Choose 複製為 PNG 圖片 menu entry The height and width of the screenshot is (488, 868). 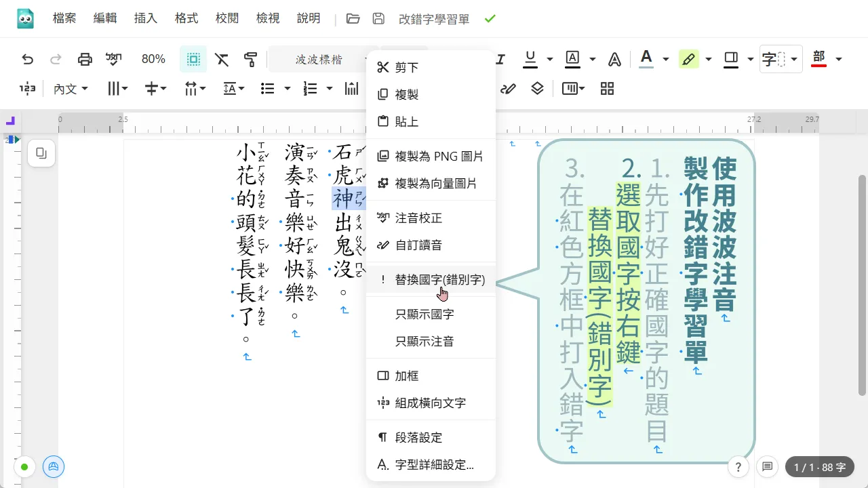pos(431,156)
